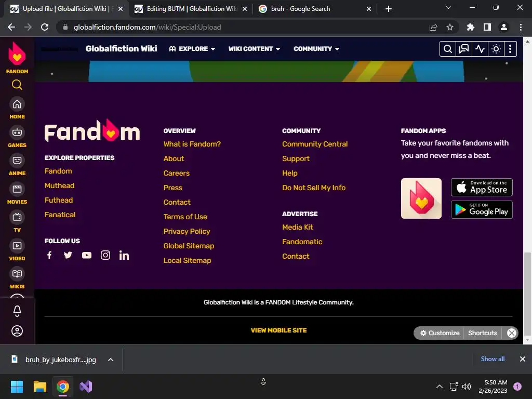Bookmark this page with star icon

[x=450, y=27]
